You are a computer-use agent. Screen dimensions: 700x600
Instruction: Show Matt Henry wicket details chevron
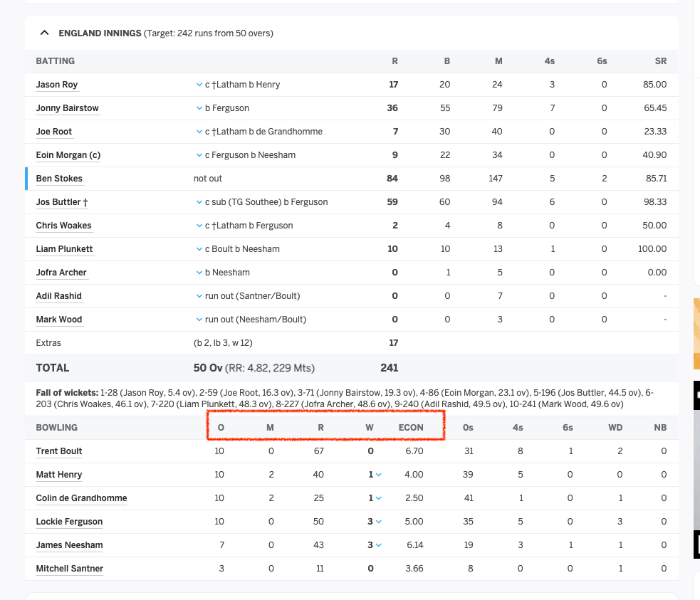tap(379, 475)
